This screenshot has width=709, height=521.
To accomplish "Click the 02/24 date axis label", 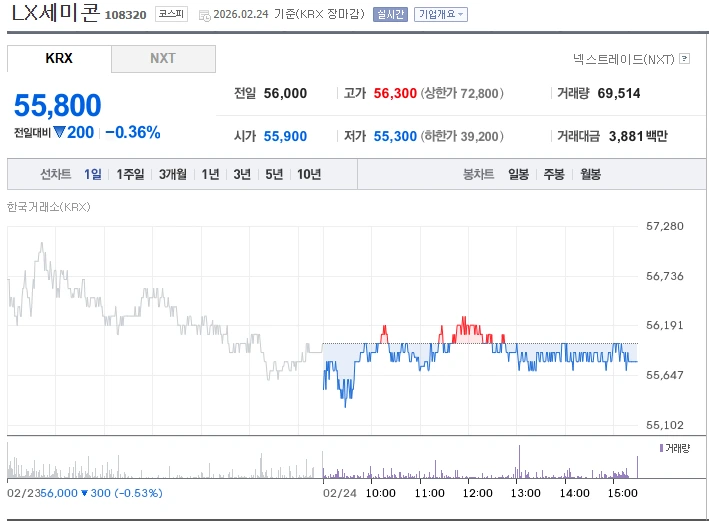I will 340,493.
